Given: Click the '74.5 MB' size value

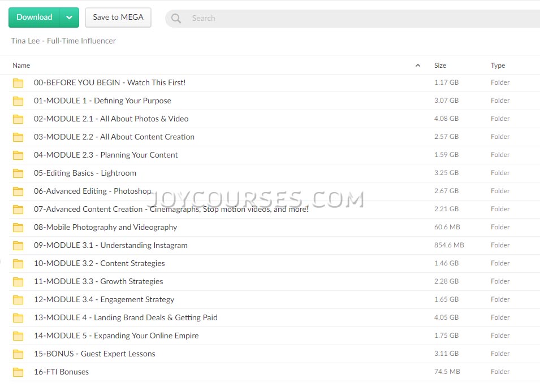Looking at the screenshot, I should tap(447, 371).
